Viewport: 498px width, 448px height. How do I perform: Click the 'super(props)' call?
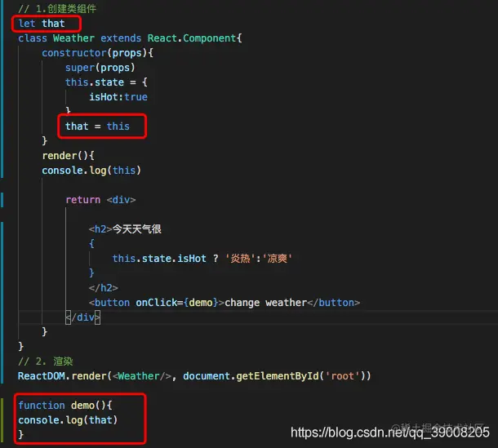point(100,68)
